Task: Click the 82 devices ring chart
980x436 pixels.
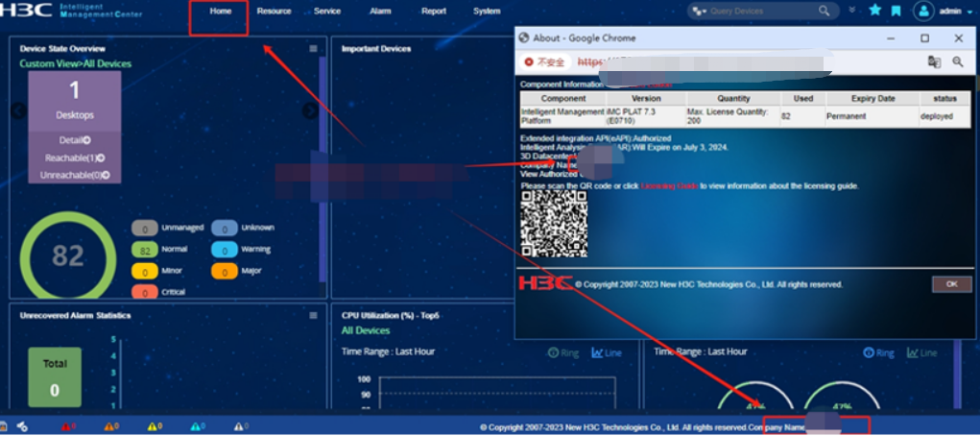Action: point(68,256)
